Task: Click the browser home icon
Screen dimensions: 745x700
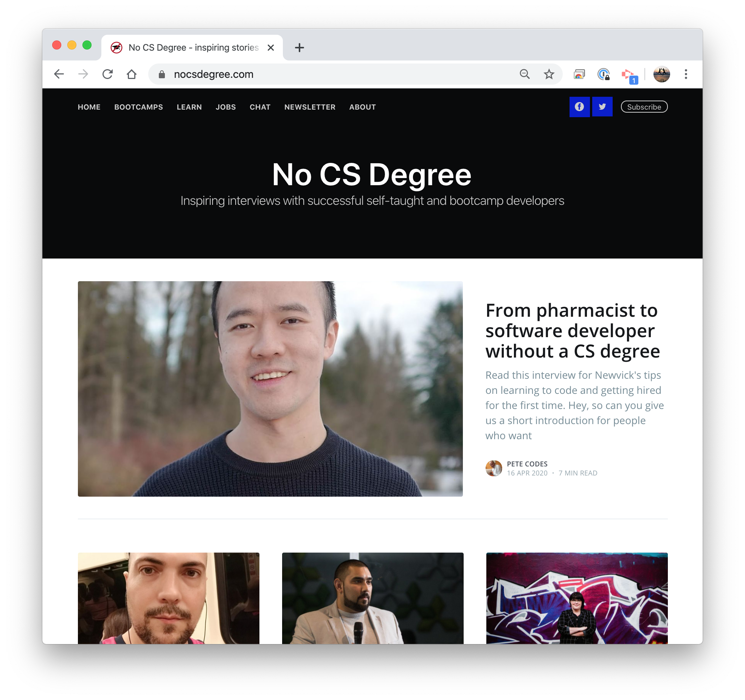Action: point(132,74)
